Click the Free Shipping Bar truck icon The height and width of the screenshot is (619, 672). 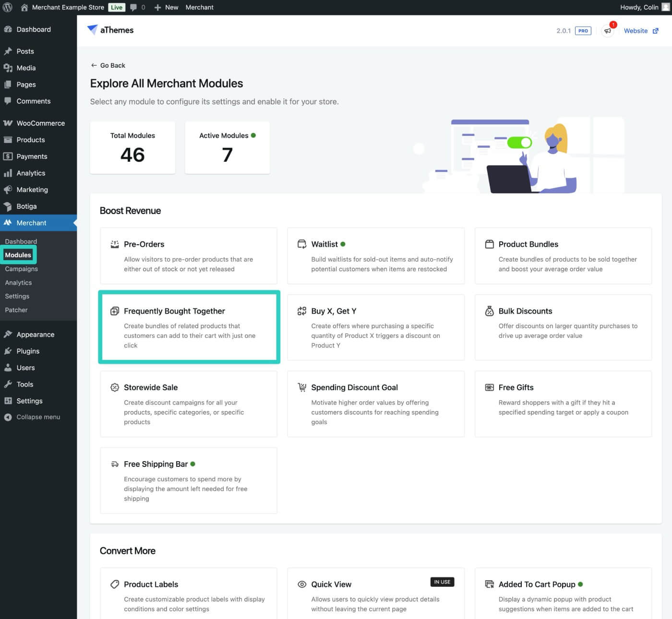pos(115,464)
